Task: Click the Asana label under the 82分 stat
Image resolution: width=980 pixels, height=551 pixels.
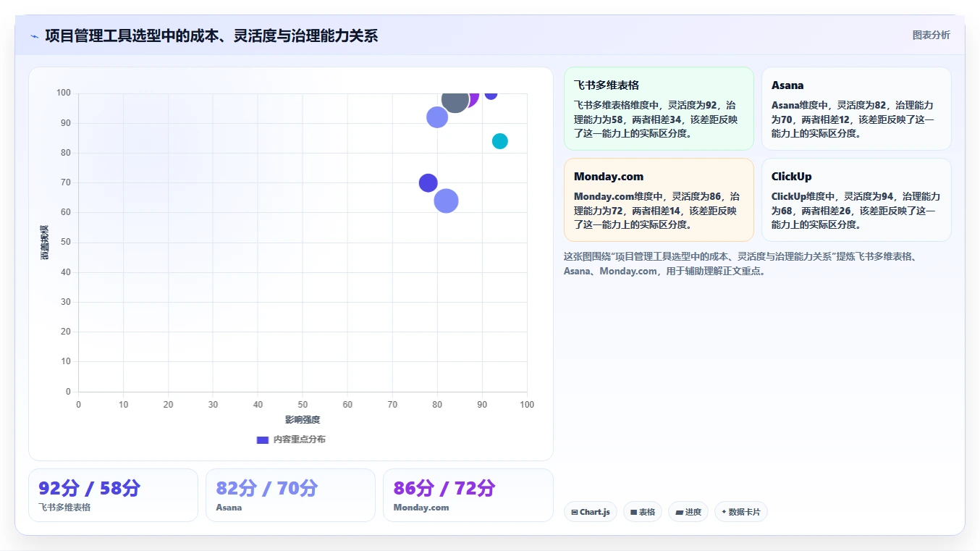Action: coord(229,508)
